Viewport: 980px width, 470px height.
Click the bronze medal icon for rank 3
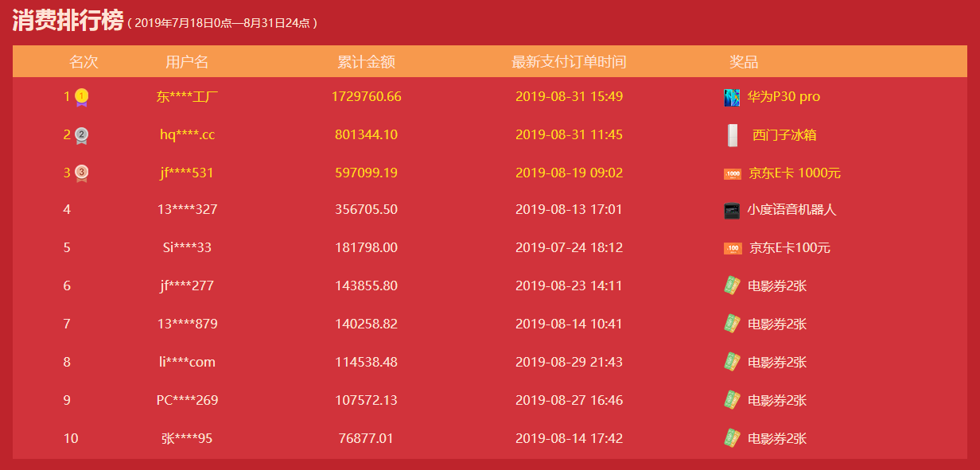81,173
